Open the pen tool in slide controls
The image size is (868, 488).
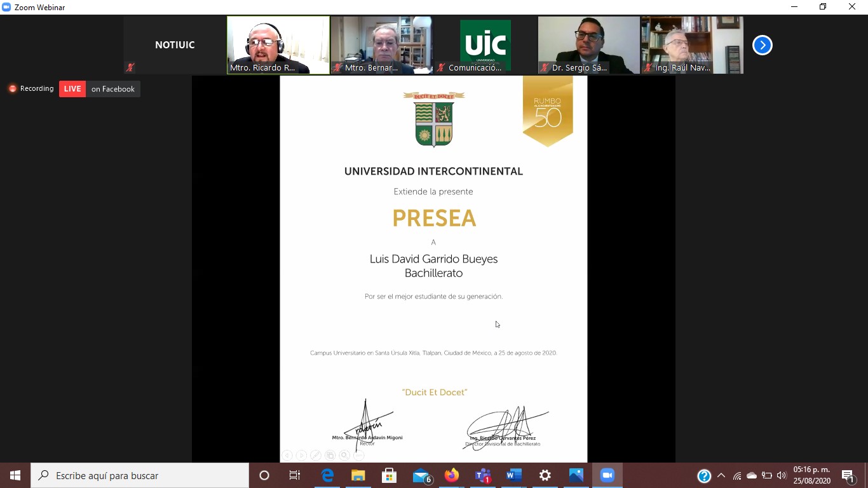315,455
